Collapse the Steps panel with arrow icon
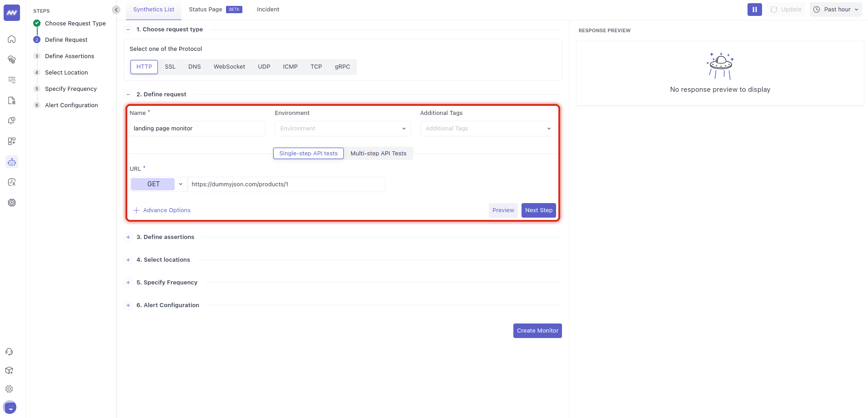Screen dimensions: 868x418 (116, 10)
